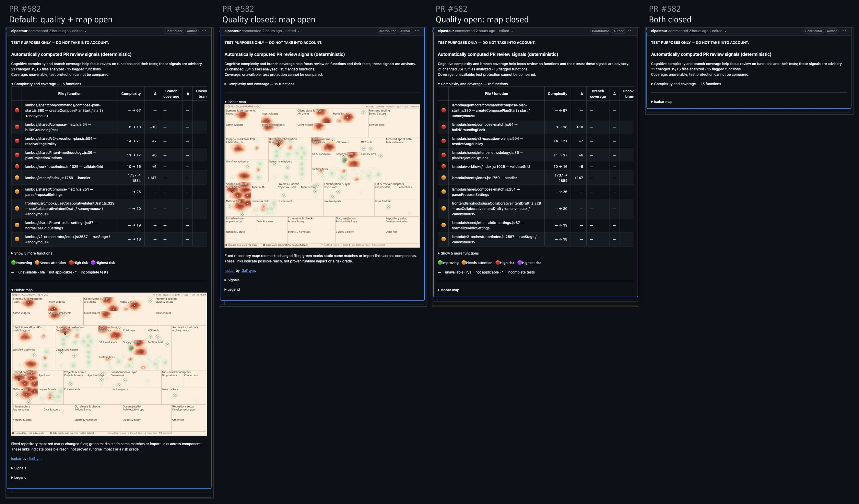This screenshot has width=859, height=504.
Task: Follow the Isobar link in the Quality closed panel
Action: (229, 271)
